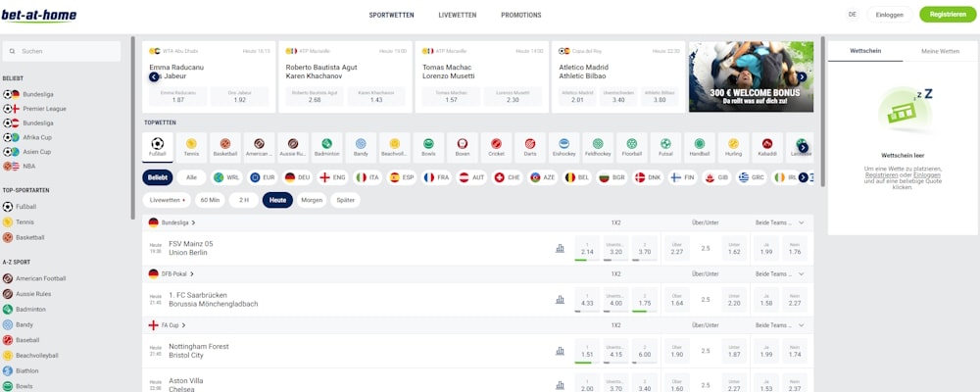Activate the Beliebt filter chip
The image size is (980, 392).
(x=158, y=177)
